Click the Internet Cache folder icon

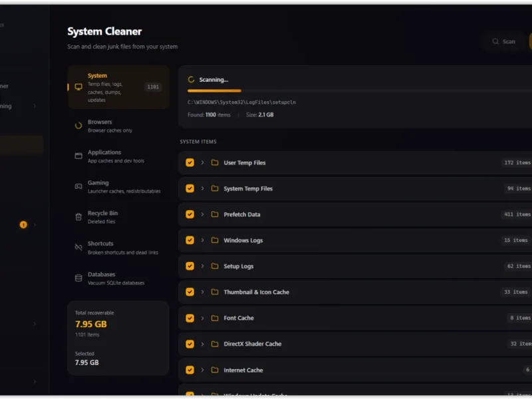click(215, 370)
